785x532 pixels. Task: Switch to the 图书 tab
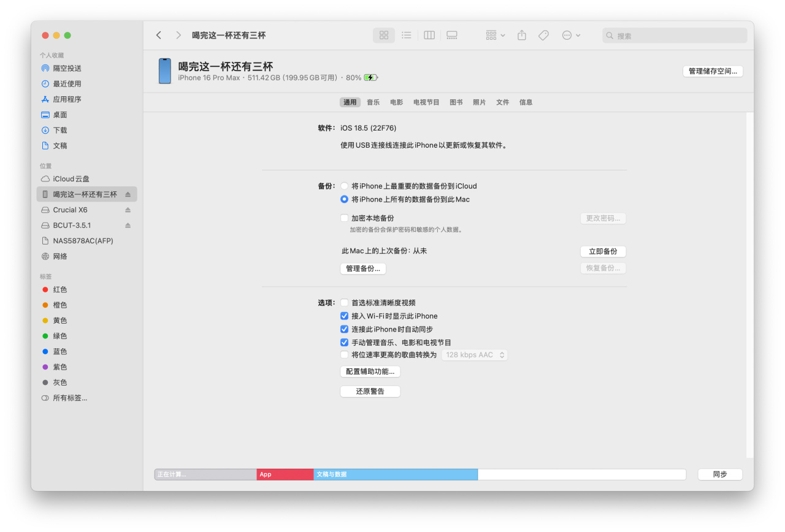click(456, 102)
